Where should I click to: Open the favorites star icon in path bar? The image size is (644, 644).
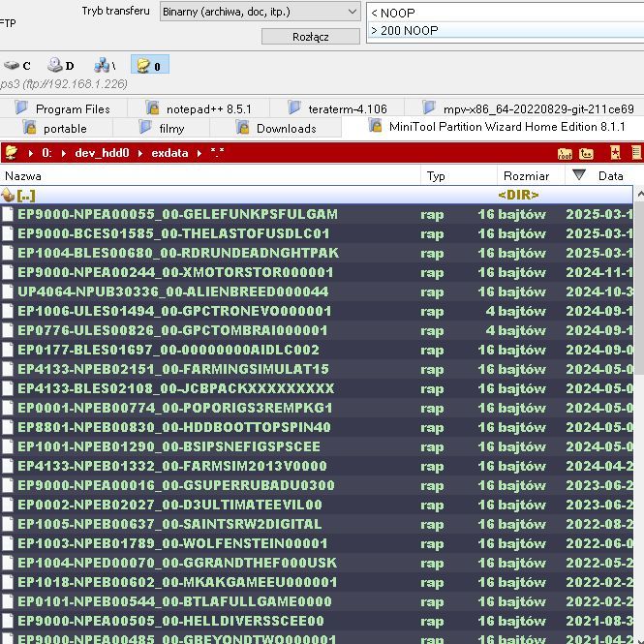615,153
